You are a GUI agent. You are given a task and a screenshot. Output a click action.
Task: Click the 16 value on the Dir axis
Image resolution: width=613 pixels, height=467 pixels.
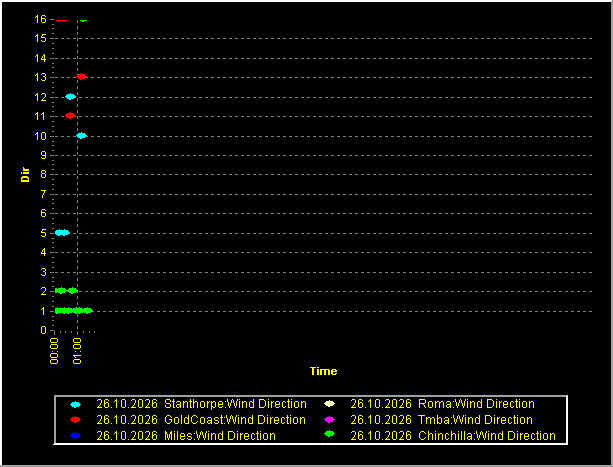[x=40, y=19]
